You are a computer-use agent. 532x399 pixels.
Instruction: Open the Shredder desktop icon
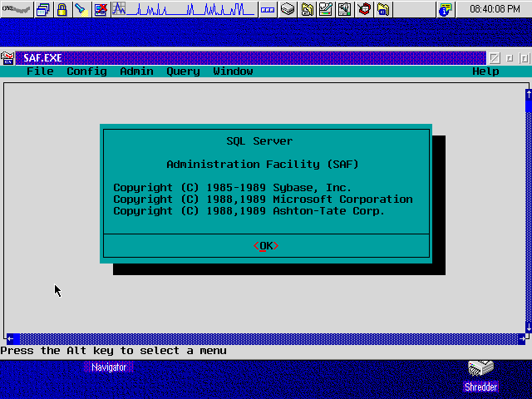(480, 368)
